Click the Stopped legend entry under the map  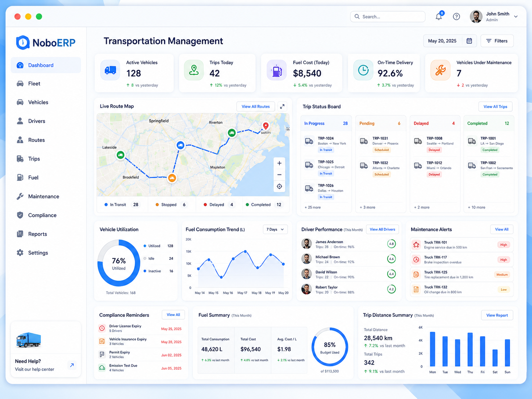tap(171, 205)
